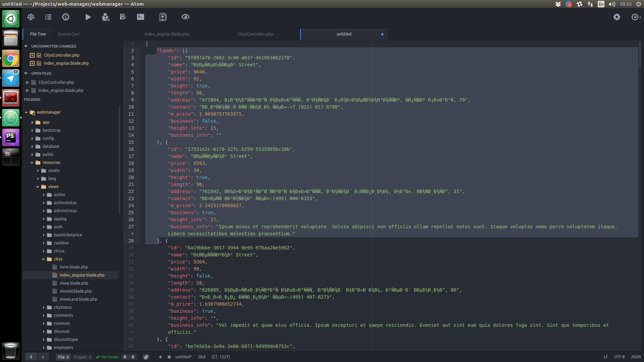
Task: Toggle staging box for index_angular.blade.php
Action: [x=32, y=63]
